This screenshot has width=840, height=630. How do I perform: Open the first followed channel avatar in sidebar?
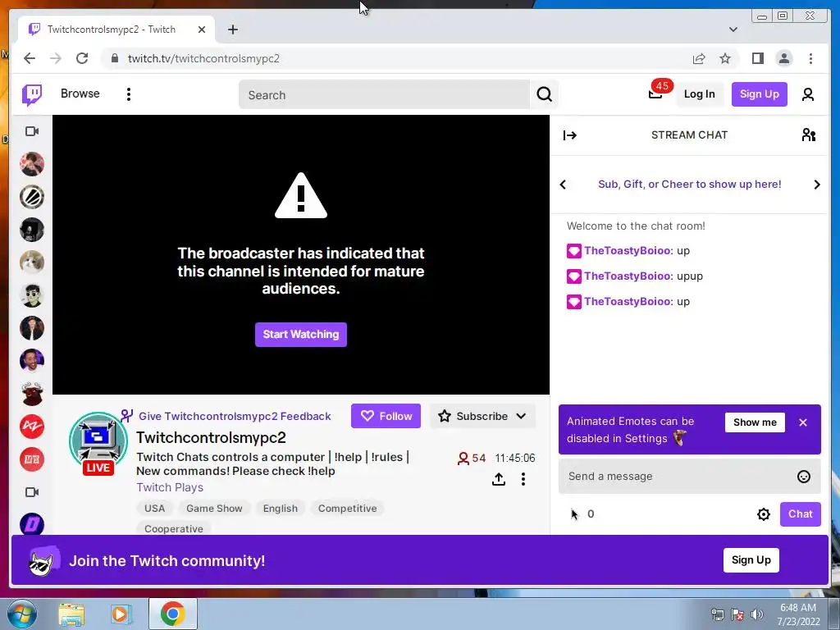click(x=32, y=164)
